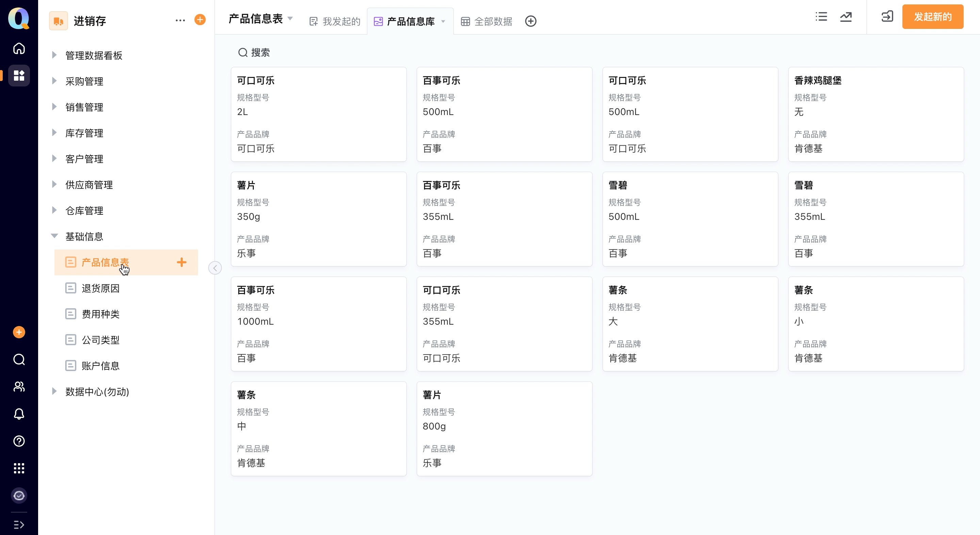Open the notifications bell icon

point(19,414)
